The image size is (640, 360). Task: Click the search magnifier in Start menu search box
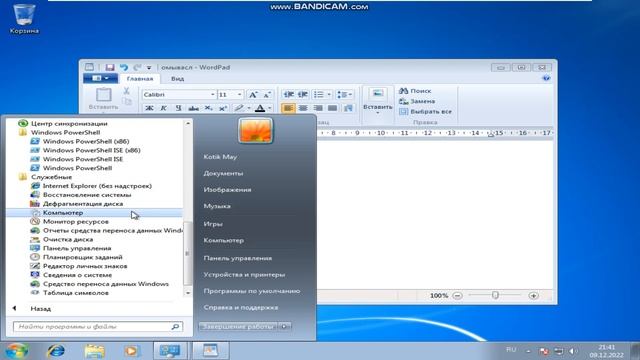175,327
